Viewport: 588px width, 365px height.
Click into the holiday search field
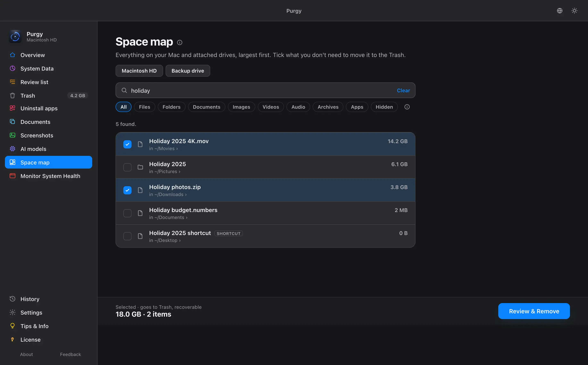tap(265, 90)
